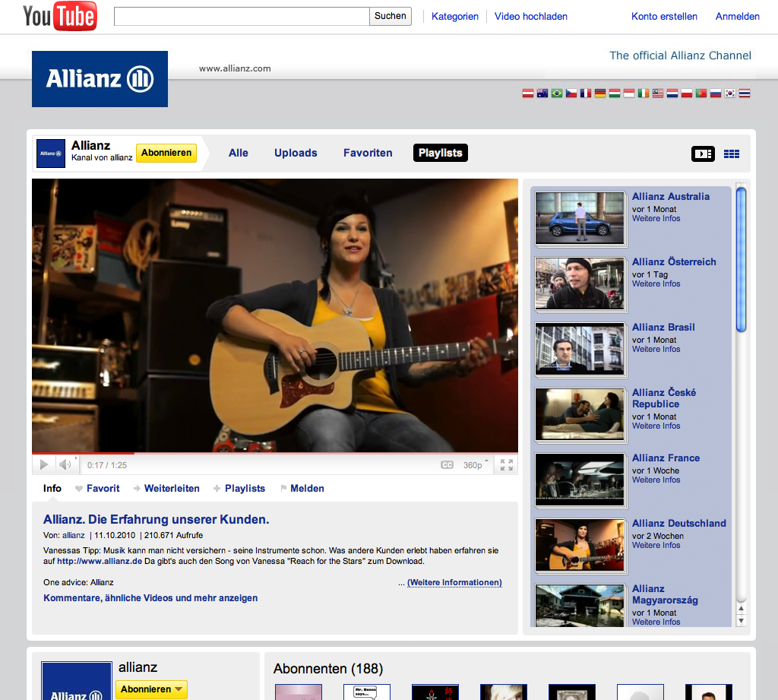The image size is (778, 700).
Task: Select the Portugal flag icon
Action: click(701, 93)
